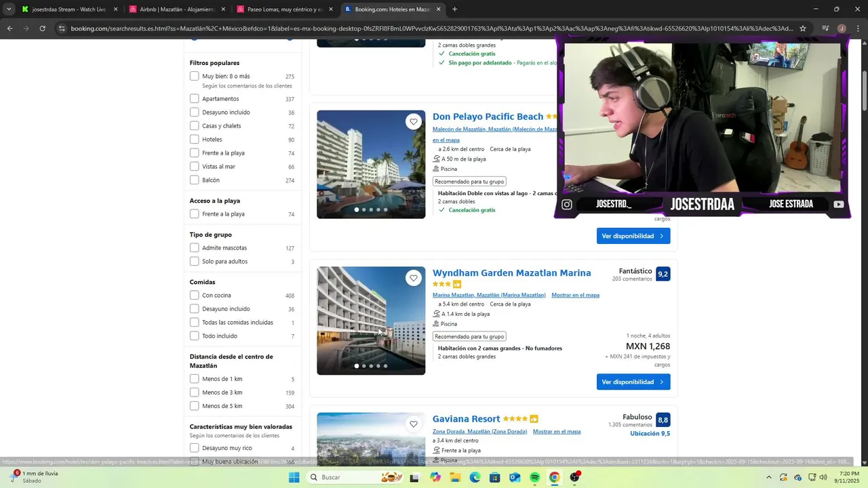The image size is (868, 488).
Task: Close the Airbnb Mazatlán tab
Action: point(223,9)
